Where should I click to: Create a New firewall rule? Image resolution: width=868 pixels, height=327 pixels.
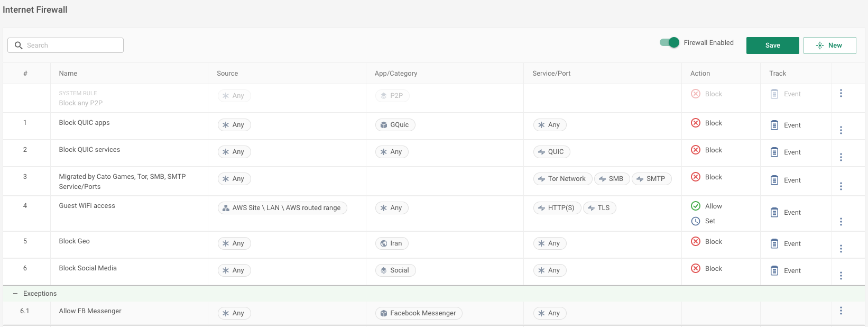[x=829, y=46]
